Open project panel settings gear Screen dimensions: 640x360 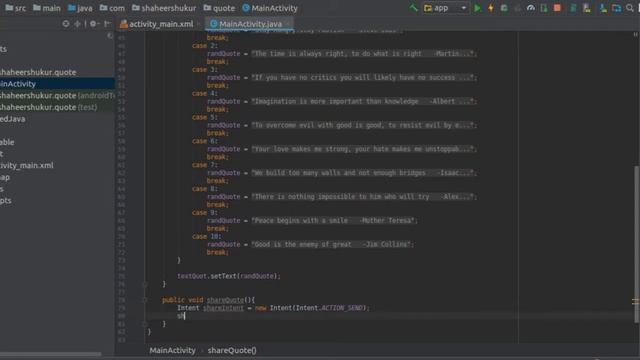pyautogui.click(x=93, y=24)
